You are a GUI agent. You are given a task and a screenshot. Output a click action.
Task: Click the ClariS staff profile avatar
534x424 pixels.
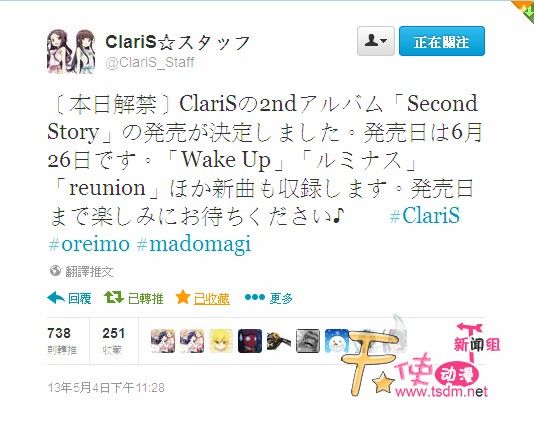71,51
